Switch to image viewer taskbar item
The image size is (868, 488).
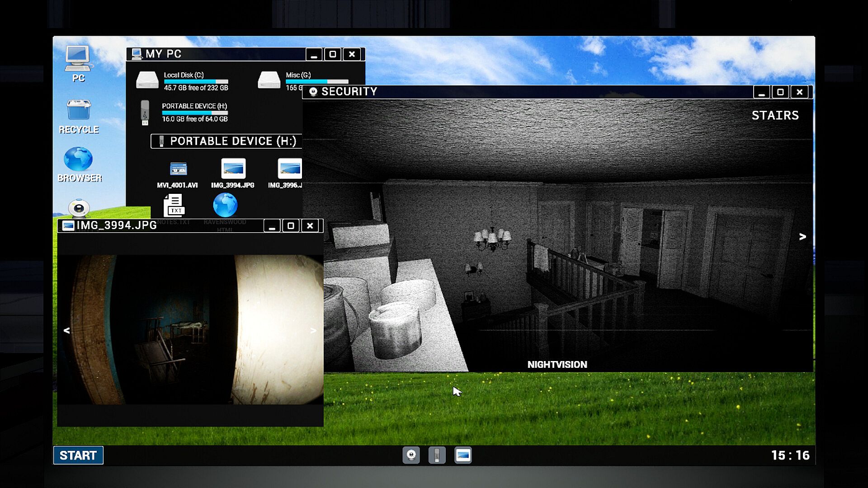463,455
